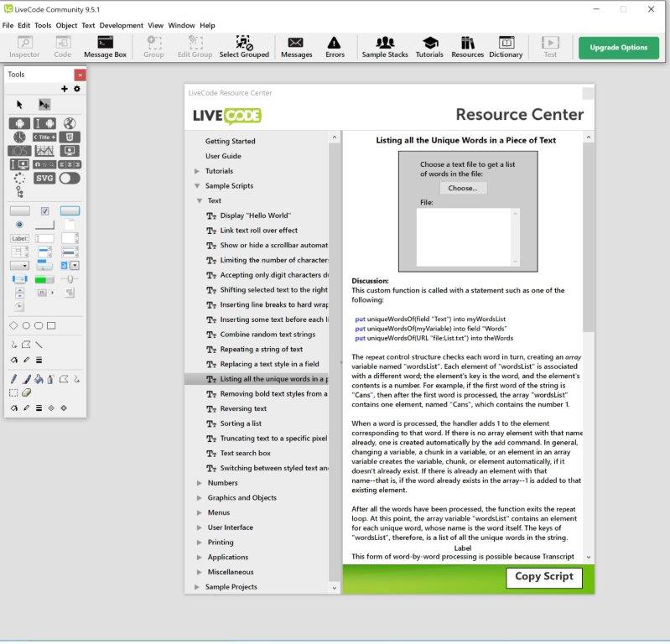Expand the Tutorials section
This screenshot has width=670, height=644.
197,171
